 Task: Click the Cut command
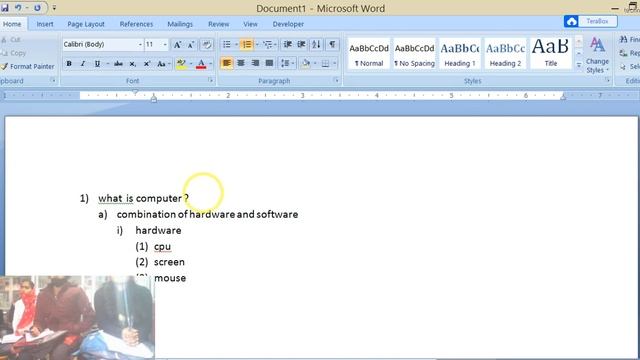(x=11, y=40)
